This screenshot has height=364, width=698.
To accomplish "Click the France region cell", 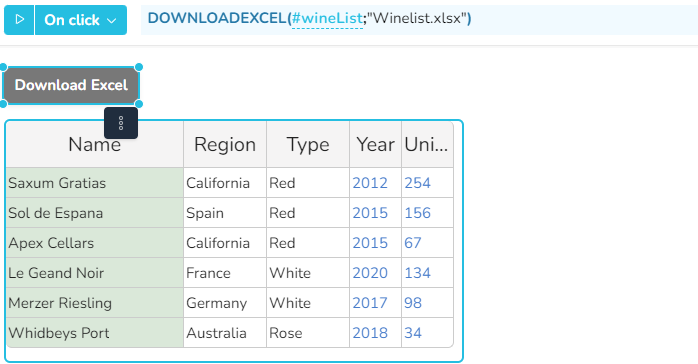I will point(225,273).
